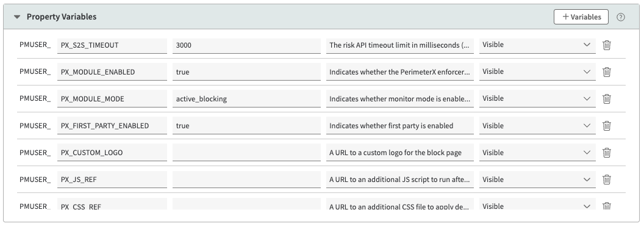Add a new variable with + Variables button

581,17
